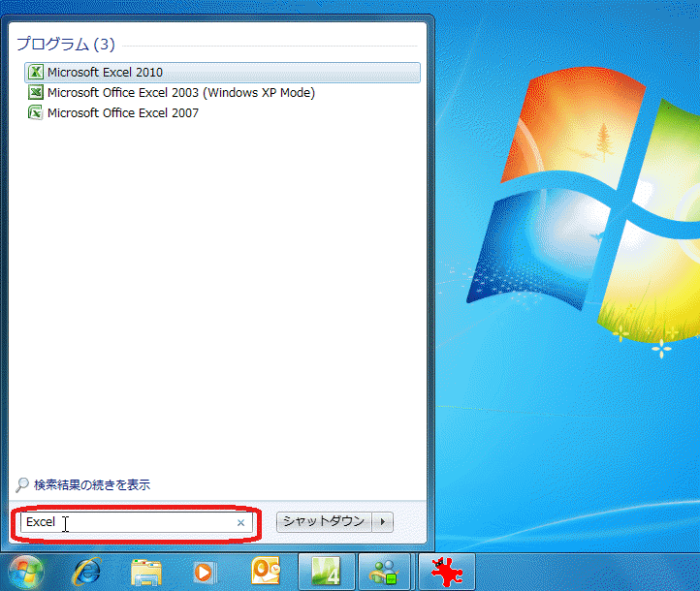
Task: Click the シャットダウン button
Action: point(324,522)
